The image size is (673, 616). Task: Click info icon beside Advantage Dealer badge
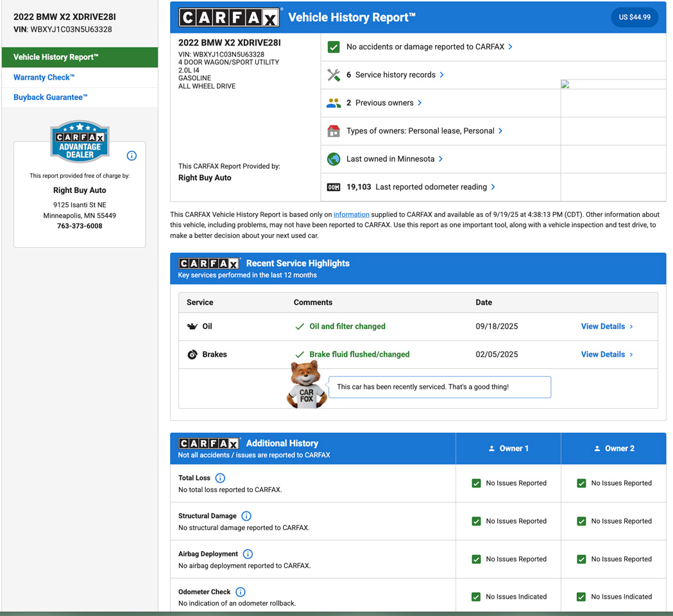[x=132, y=156]
